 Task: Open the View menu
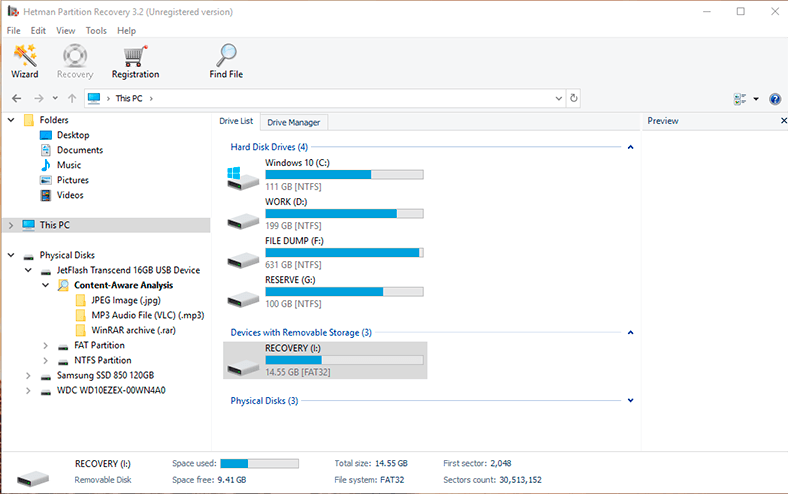(65, 31)
